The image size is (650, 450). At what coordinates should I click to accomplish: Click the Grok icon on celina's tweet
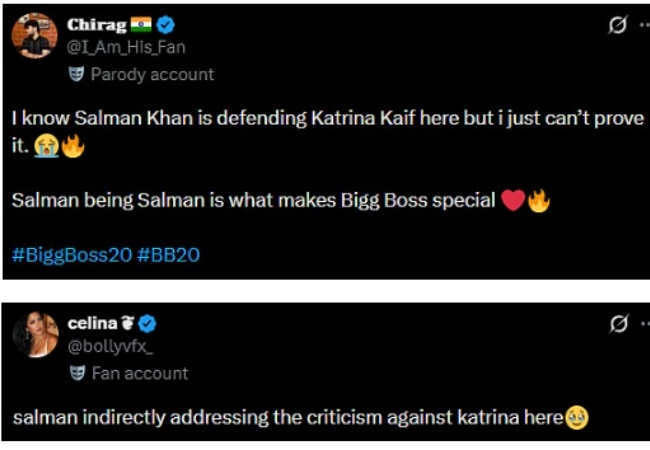[x=618, y=324]
